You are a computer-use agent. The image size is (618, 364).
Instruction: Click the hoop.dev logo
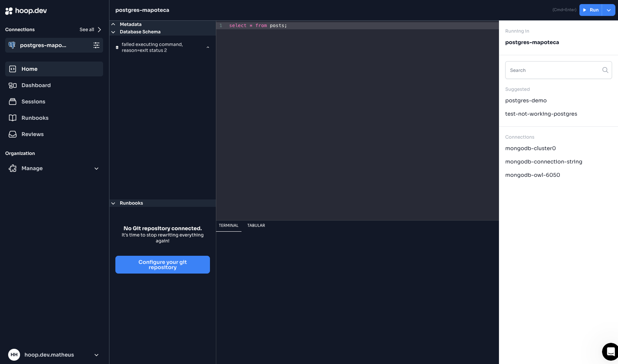26,11
